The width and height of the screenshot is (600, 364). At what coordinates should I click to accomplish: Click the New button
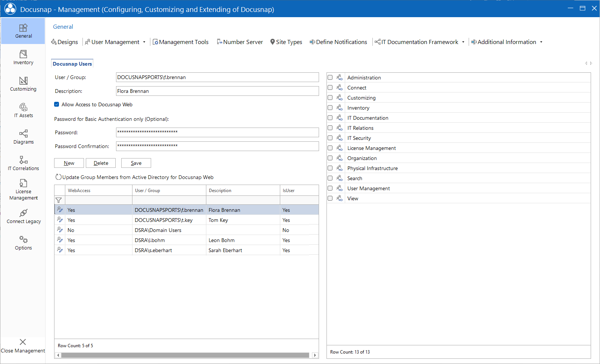pos(69,163)
